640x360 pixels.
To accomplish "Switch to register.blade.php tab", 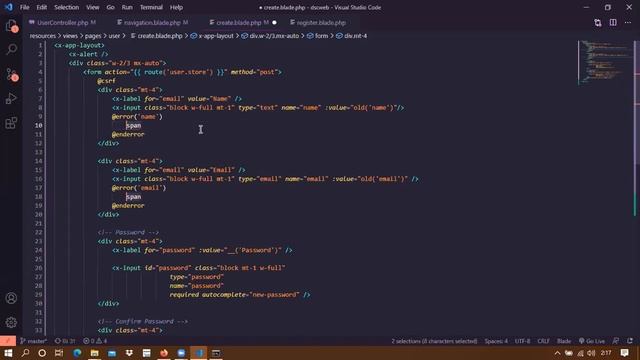I will (x=318, y=23).
